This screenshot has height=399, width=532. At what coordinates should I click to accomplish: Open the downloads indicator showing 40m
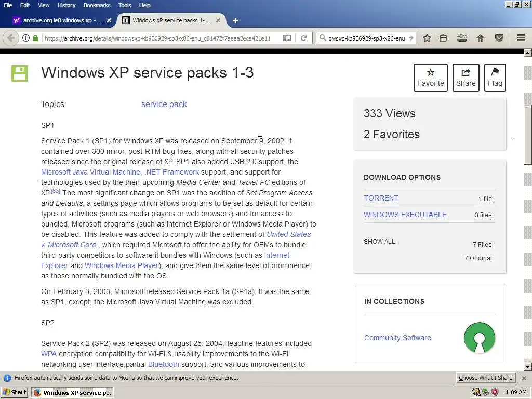(461, 38)
